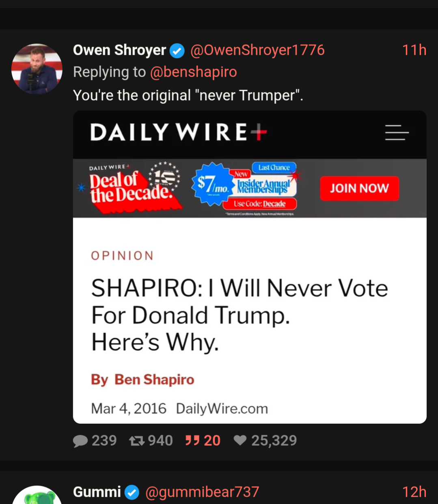Click the Owen Shroyer display name
The width and height of the screenshot is (438, 504).
tap(119, 50)
